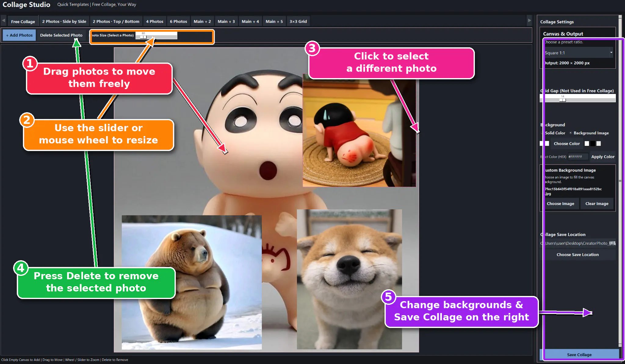Click the Apply Color button
Screen dimensions: 625x364
click(603, 157)
